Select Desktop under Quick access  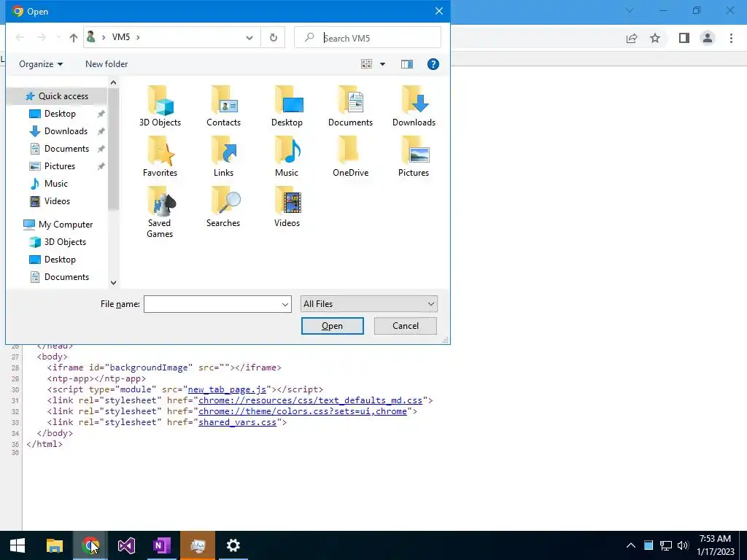[x=60, y=114]
